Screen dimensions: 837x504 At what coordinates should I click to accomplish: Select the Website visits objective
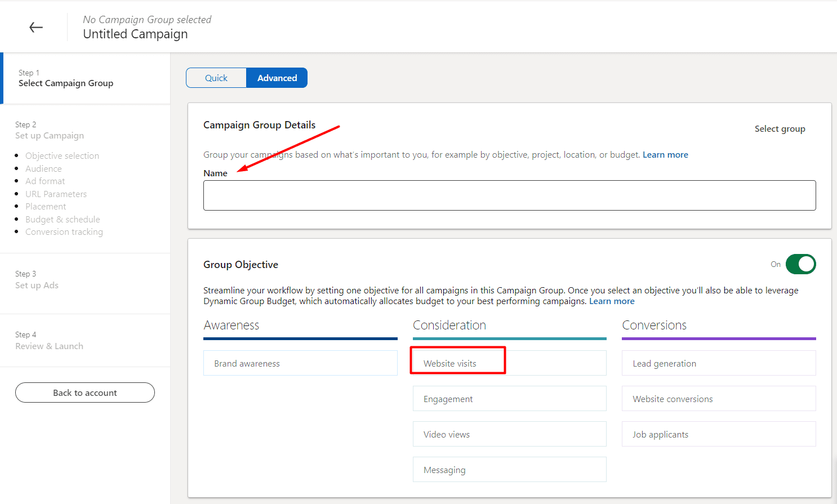pos(509,363)
